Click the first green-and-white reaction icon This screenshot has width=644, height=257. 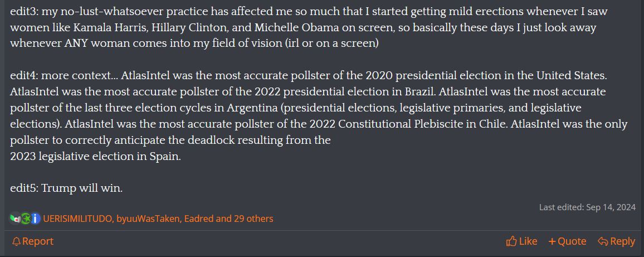[15, 219]
